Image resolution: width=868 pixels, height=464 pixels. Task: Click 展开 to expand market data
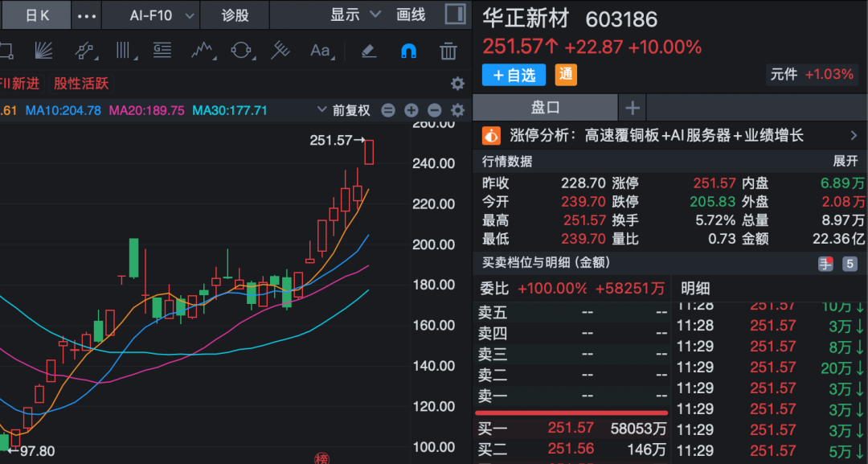click(845, 161)
